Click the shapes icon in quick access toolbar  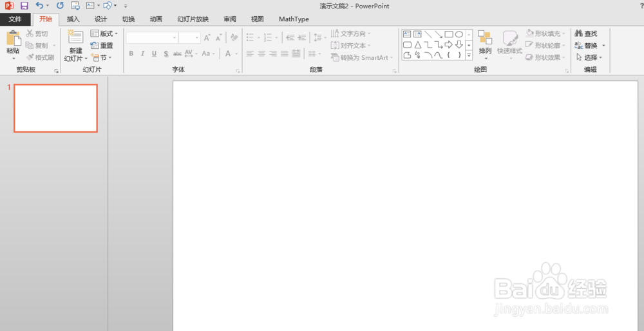point(108,6)
